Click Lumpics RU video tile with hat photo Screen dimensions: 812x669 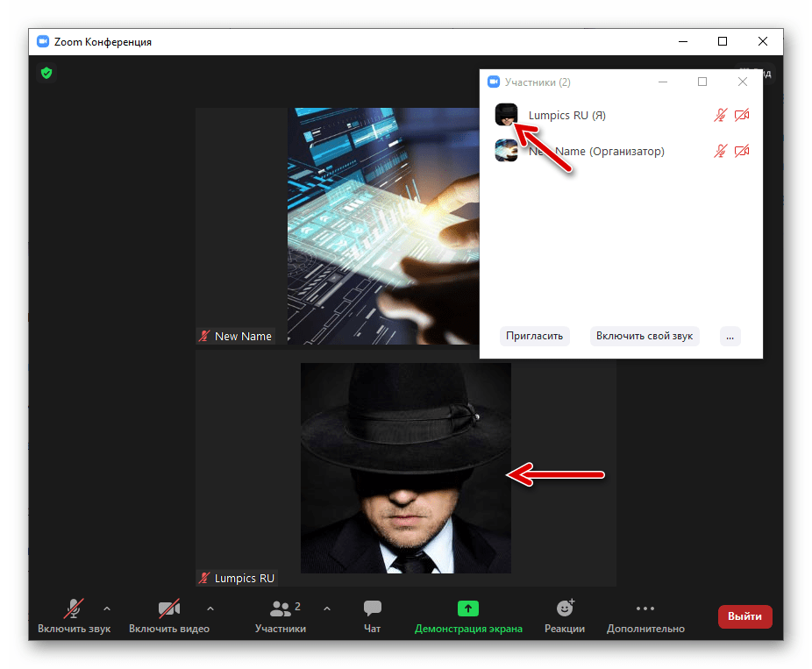[x=405, y=467]
